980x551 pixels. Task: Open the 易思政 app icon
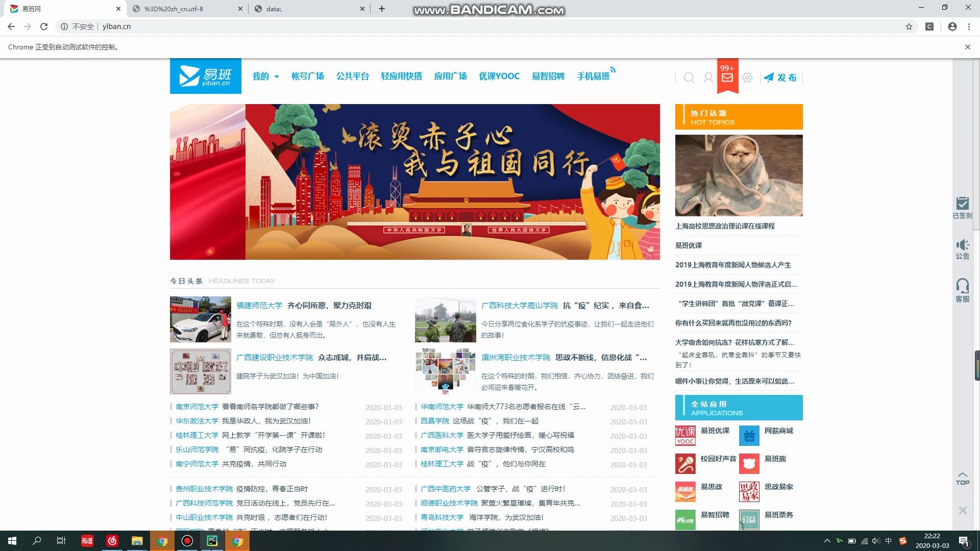pos(685,492)
